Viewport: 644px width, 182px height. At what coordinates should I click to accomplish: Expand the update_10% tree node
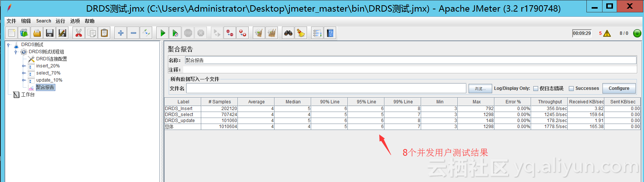click(x=24, y=80)
